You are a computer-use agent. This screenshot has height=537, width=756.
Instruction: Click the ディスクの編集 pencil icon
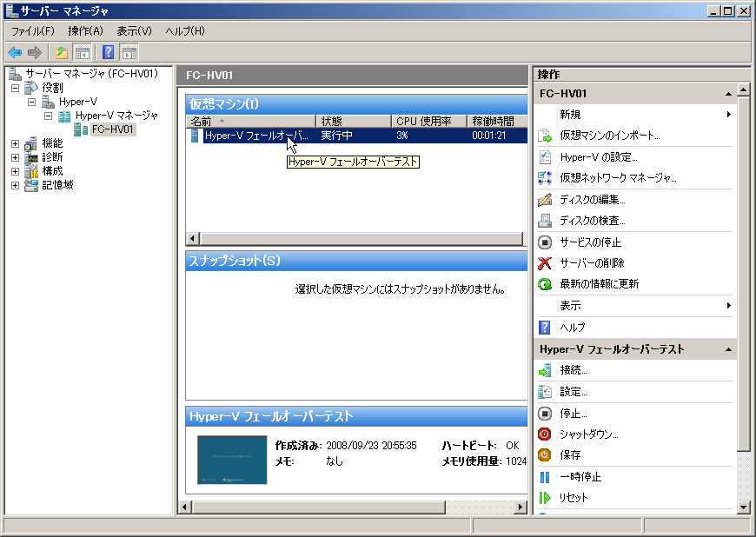(x=544, y=200)
